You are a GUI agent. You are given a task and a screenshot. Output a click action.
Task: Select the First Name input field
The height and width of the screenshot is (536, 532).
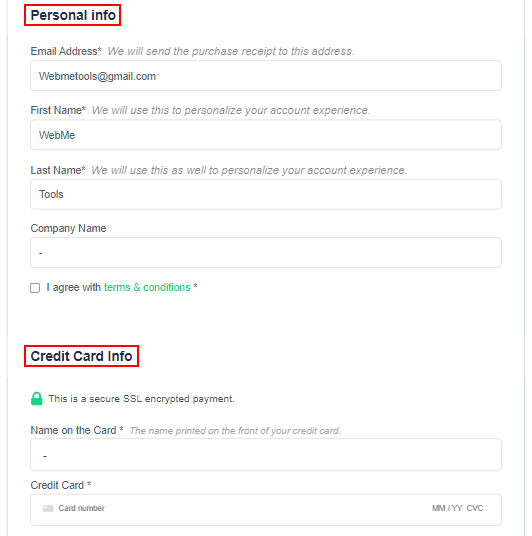pyautogui.click(x=266, y=135)
